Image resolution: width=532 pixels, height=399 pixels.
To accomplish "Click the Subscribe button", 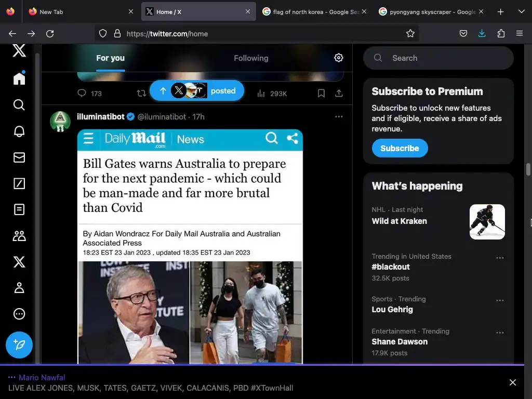I will (400, 148).
